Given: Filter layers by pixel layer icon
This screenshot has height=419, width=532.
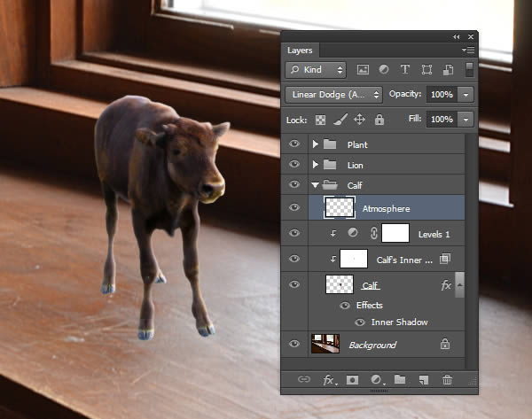Looking at the screenshot, I should tap(363, 69).
